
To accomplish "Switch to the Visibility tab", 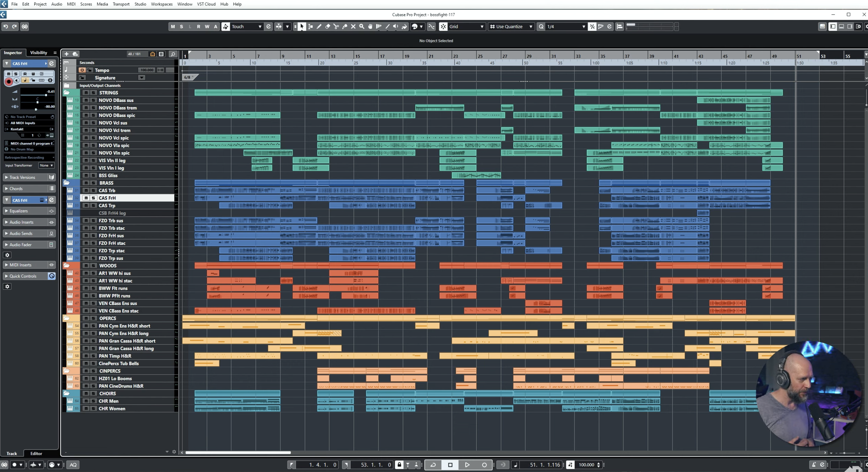I will [x=39, y=53].
